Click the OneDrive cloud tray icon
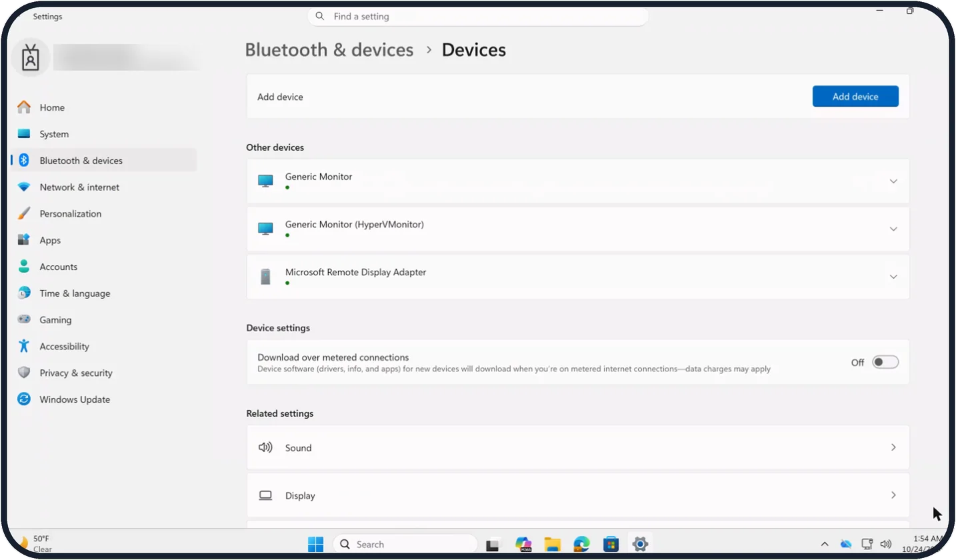This screenshot has height=560, width=956. tap(846, 544)
